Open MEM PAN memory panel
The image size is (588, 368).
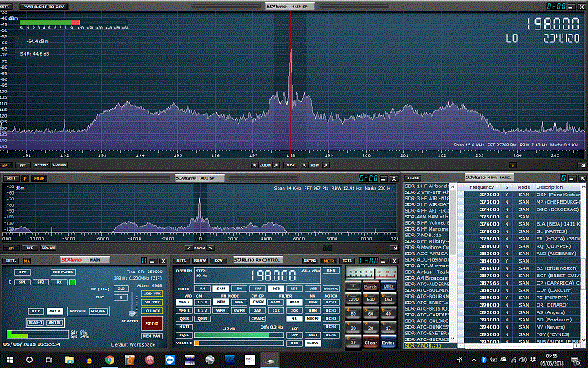(x=152, y=336)
